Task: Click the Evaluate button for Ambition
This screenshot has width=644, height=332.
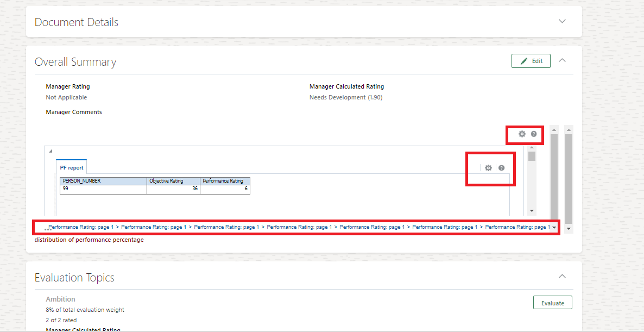Action: click(x=552, y=302)
